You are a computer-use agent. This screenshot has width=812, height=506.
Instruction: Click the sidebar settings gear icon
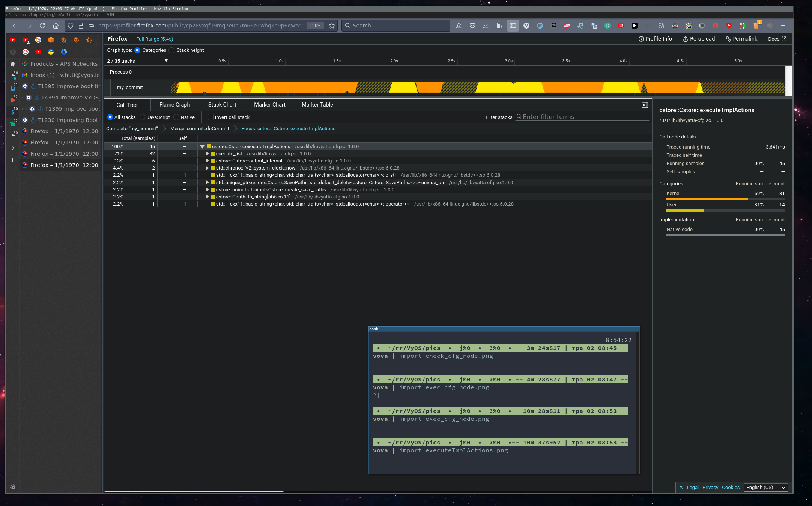tap(13, 487)
